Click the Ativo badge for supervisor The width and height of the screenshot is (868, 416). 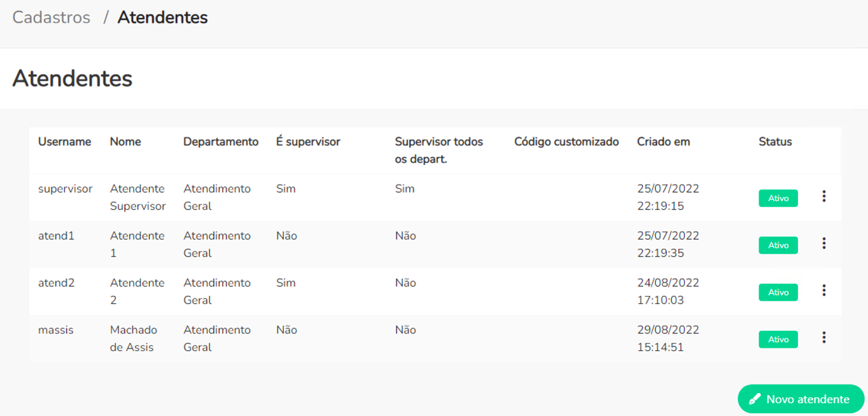778,198
